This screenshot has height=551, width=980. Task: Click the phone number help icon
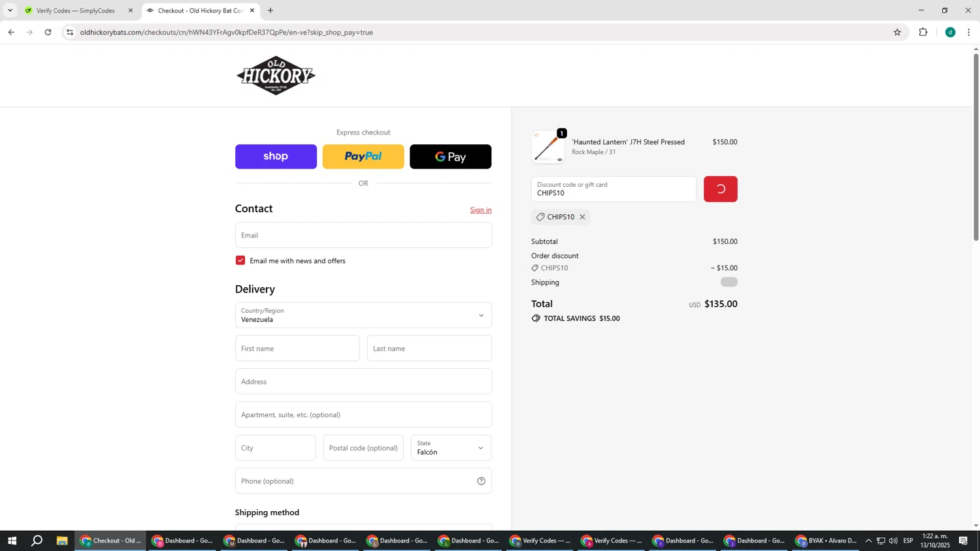coord(481,481)
